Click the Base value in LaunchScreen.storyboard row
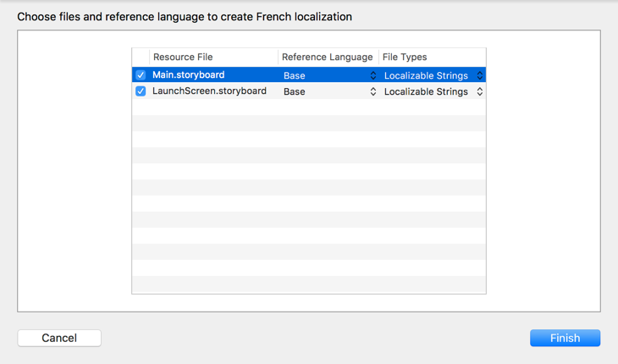 pos(295,91)
